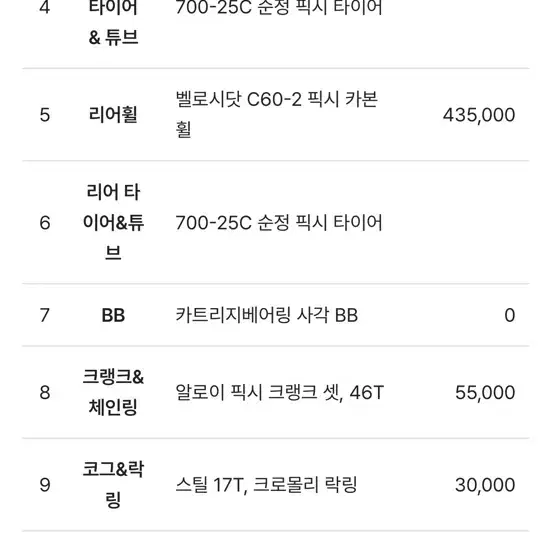Click the 카트리지베어링 사각 BB description

click(266, 315)
